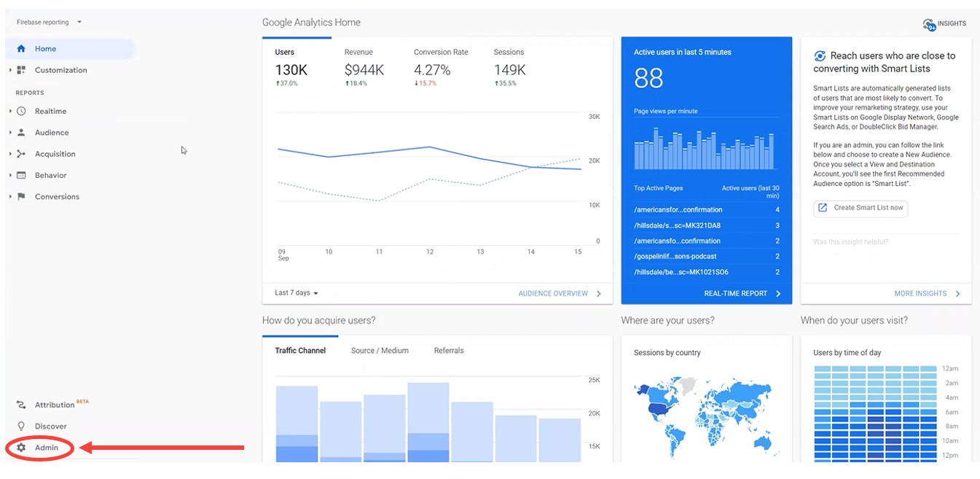Open the Last 7 days date dropdown

point(297,293)
